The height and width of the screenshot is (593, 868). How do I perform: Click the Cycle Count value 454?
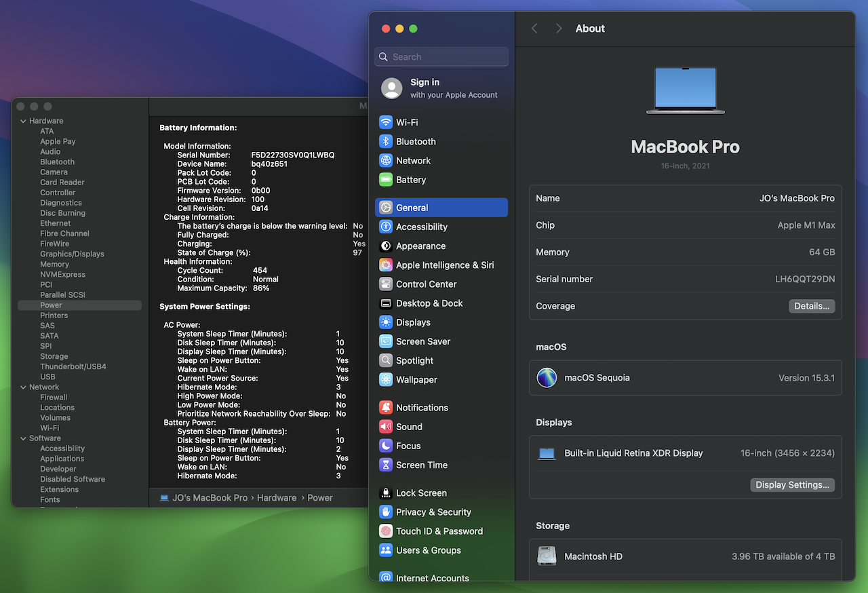pyautogui.click(x=260, y=270)
